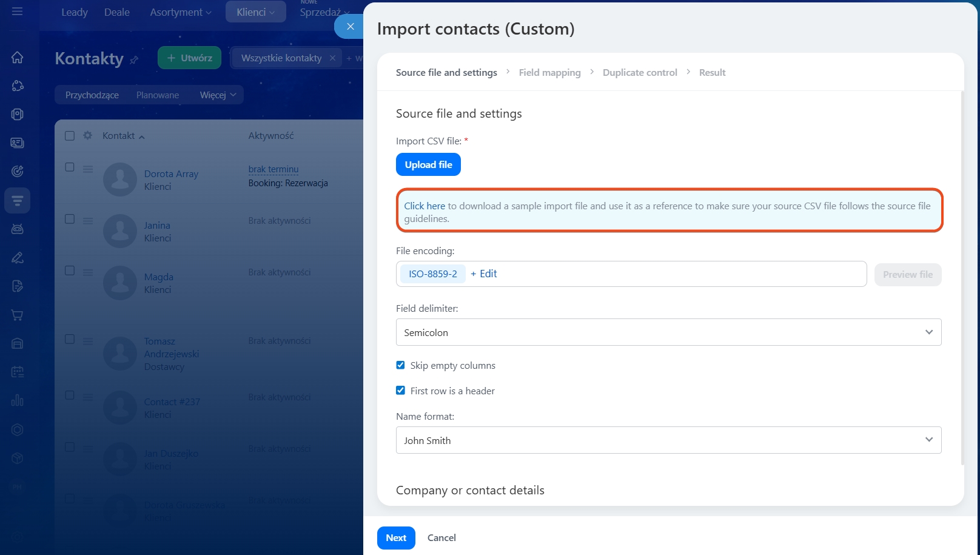The height and width of the screenshot is (555, 980).
Task: Click the 'Click here' sample file link
Action: 425,206
